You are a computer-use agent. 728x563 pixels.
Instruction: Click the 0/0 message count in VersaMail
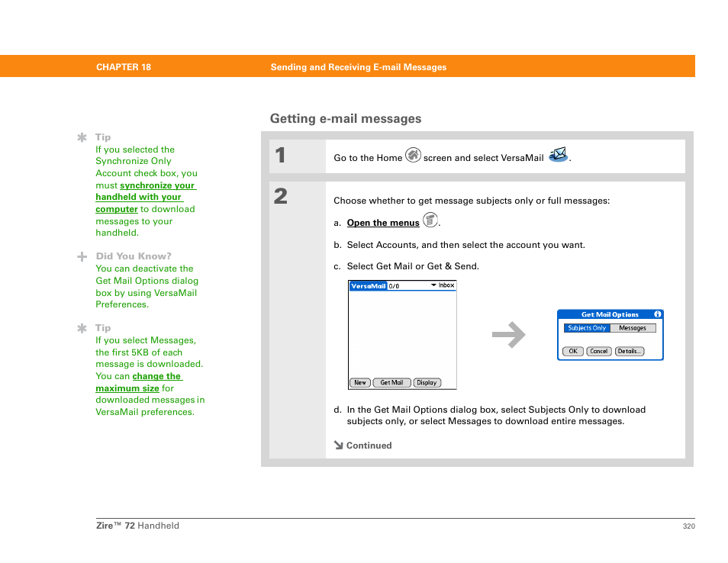tap(394, 286)
